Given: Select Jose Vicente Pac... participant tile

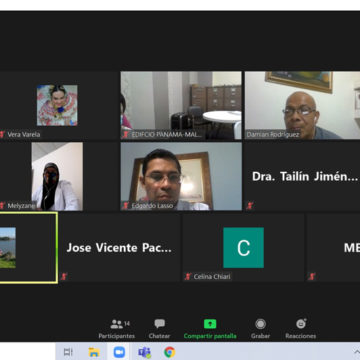Looking at the screenshot, I should 119,248.
